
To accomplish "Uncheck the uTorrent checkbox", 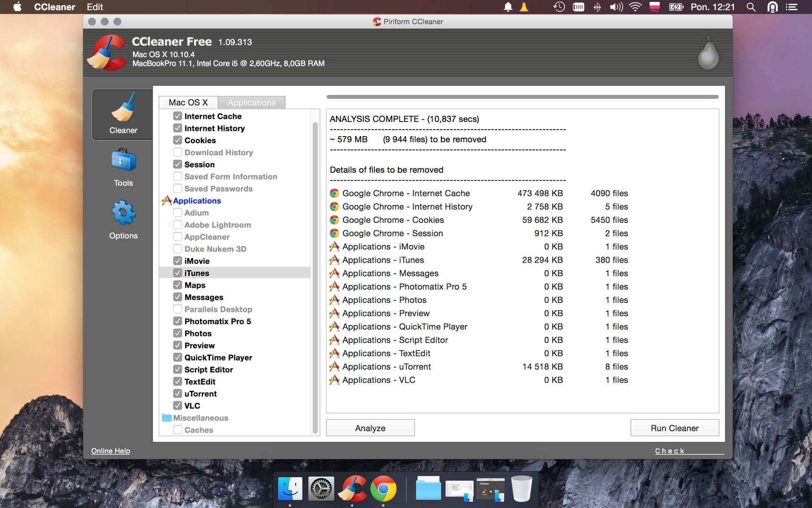I will pyautogui.click(x=178, y=393).
